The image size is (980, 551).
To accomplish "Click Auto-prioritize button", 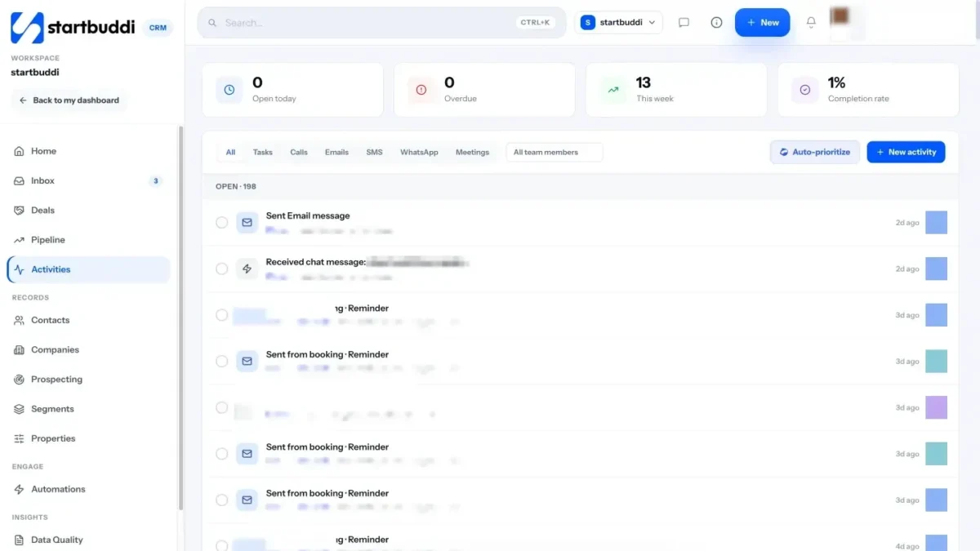I will [815, 152].
